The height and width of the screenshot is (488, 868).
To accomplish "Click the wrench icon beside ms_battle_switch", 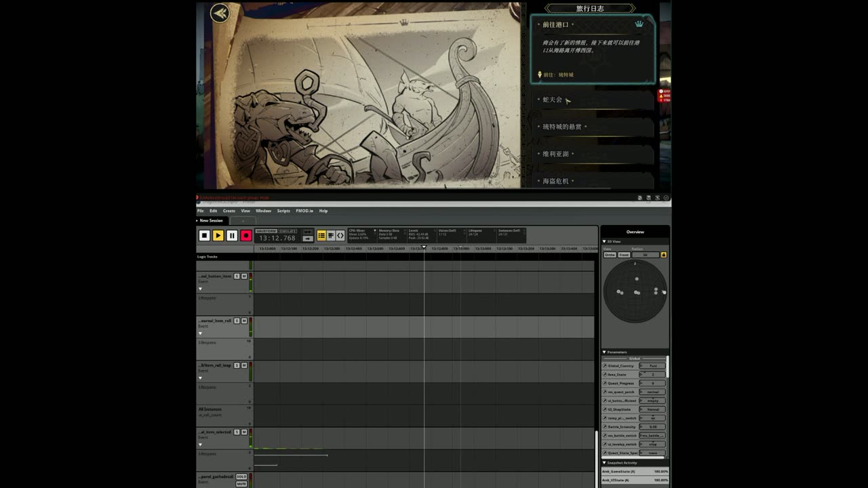I will [x=605, y=436].
